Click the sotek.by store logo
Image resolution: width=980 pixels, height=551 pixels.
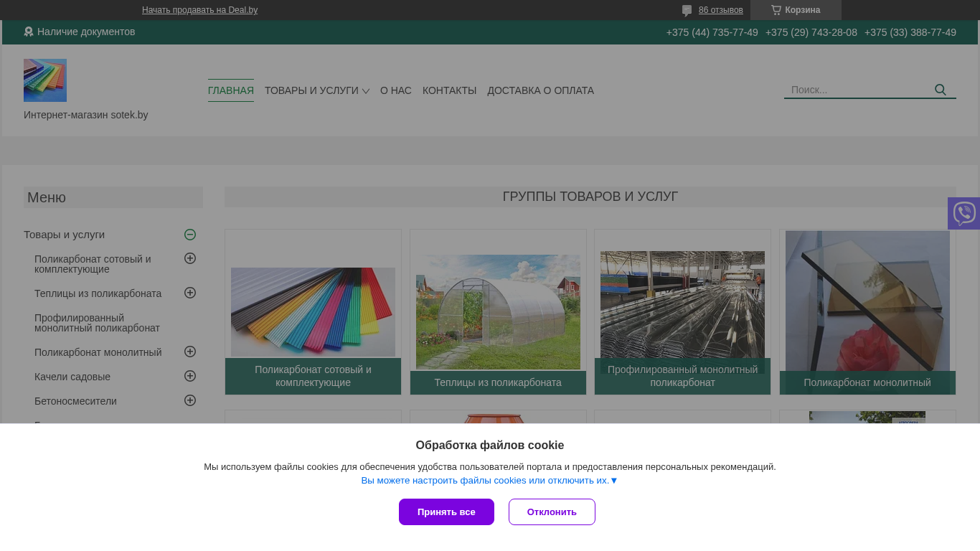[45, 80]
